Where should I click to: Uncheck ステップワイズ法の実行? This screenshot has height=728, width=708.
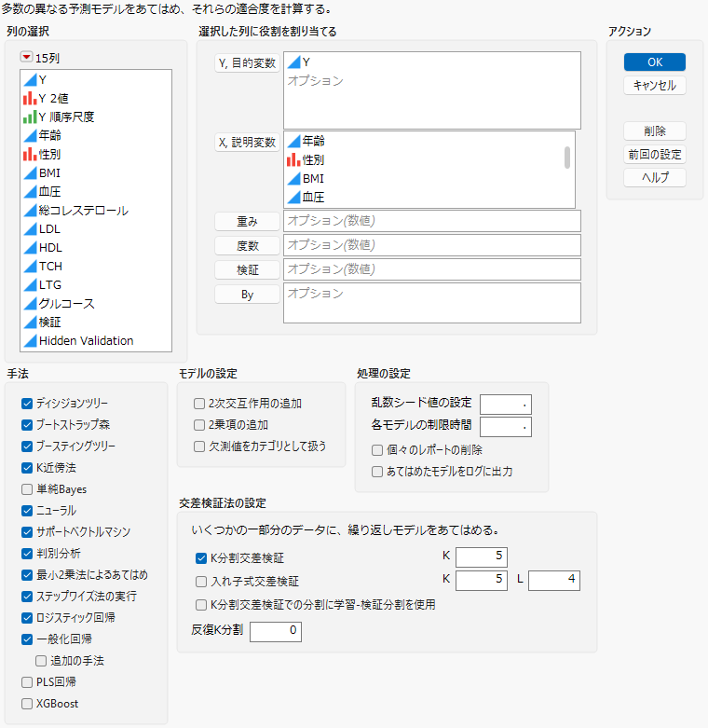27,597
